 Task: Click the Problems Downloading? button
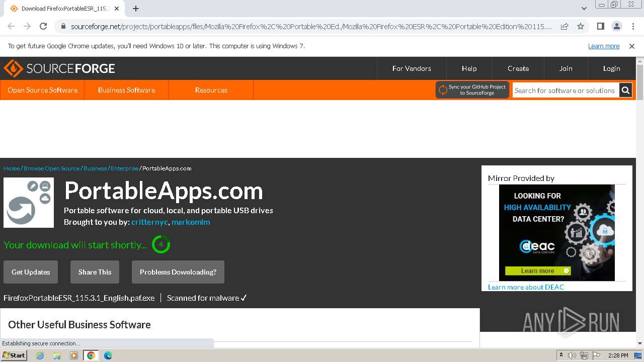(x=178, y=272)
